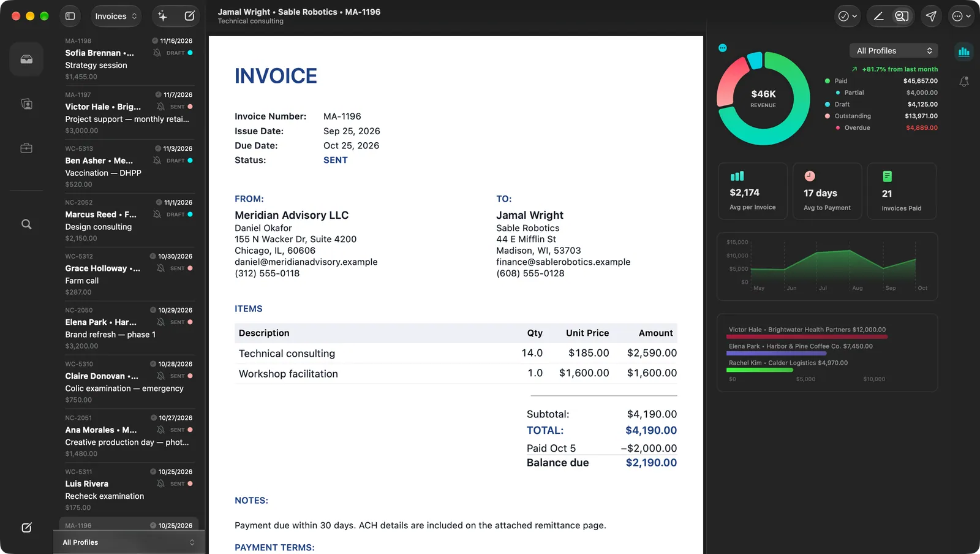
Task: Open the inbox tray sidebar icon
Action: point(26,59)
